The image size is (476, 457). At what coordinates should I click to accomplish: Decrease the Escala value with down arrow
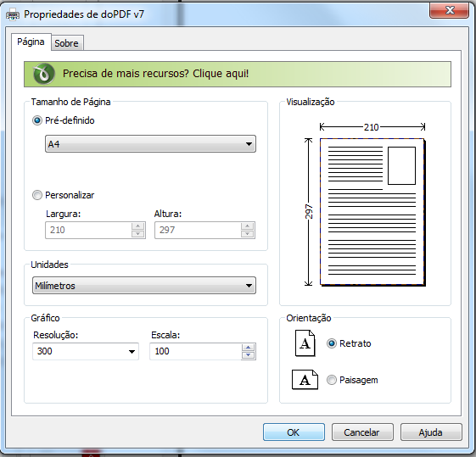249,355
